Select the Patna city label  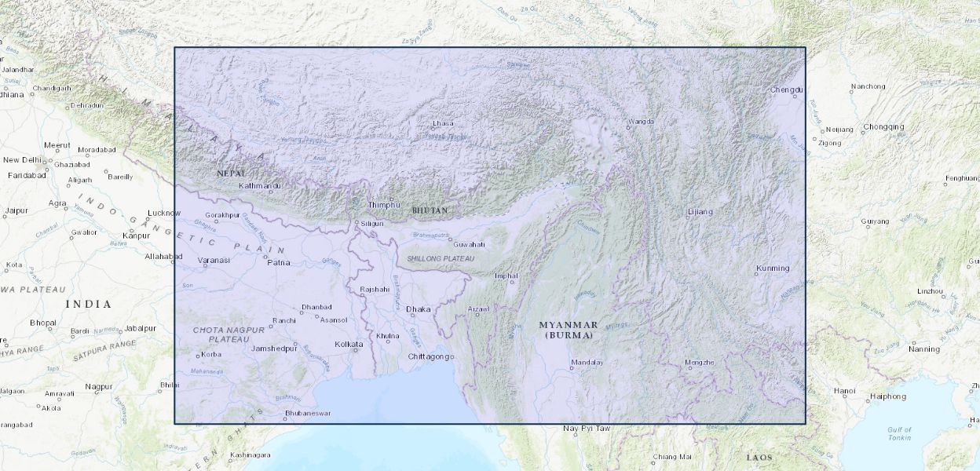[279, 262]
